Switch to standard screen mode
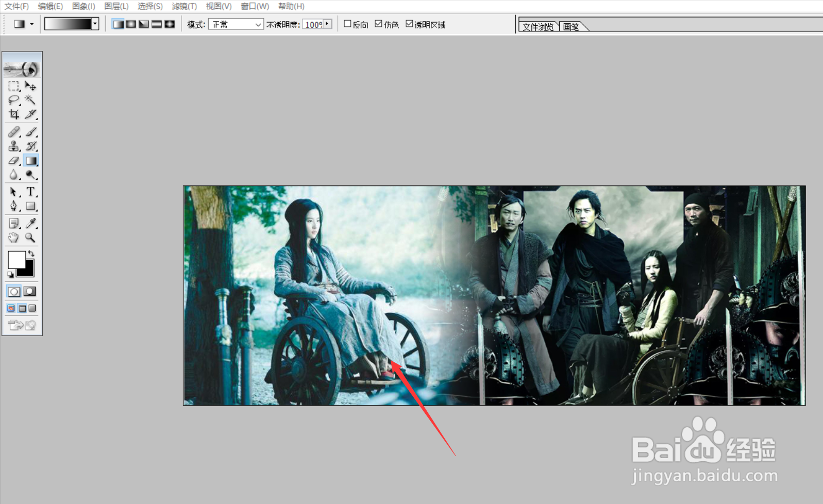 pos(11,308)
